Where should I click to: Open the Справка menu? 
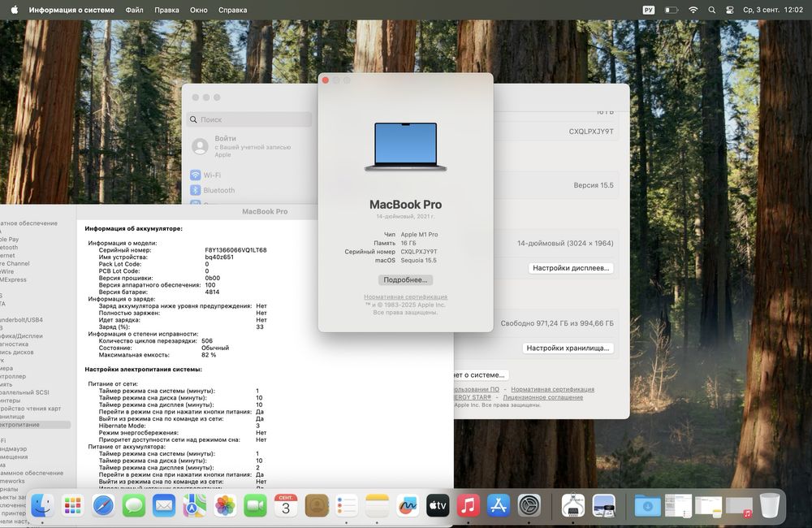pos(232,10)
